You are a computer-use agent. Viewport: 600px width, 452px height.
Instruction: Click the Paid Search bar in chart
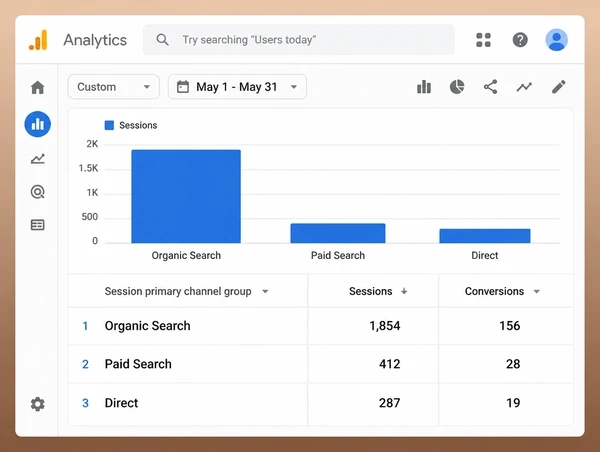pos(338,233)
